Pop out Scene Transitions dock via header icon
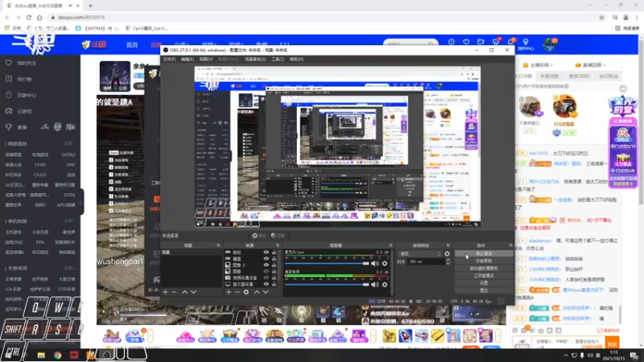 pyautogui.click(x=448, y=245)
